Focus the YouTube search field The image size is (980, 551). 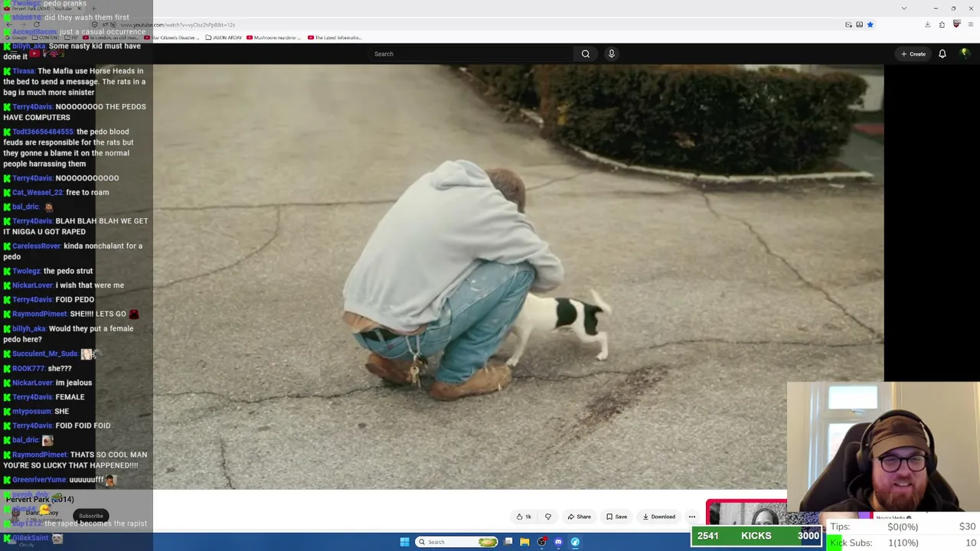471,54
